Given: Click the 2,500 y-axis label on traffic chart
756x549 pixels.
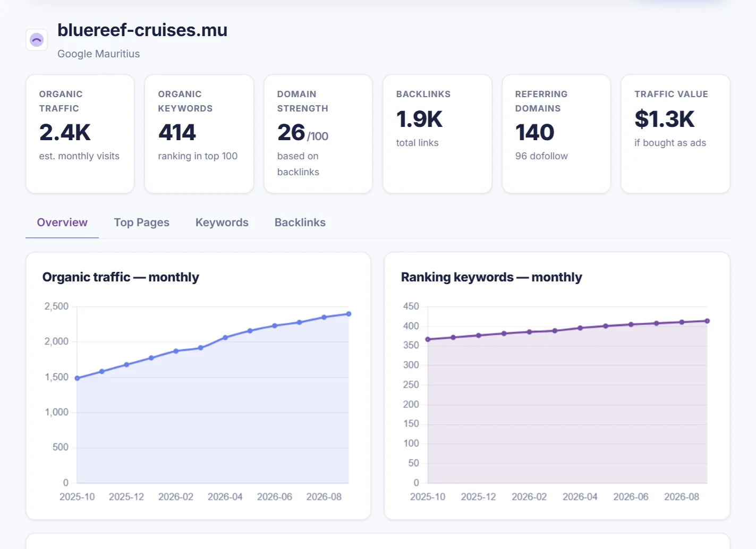Looking at the screenshot, I should (56, 306).
